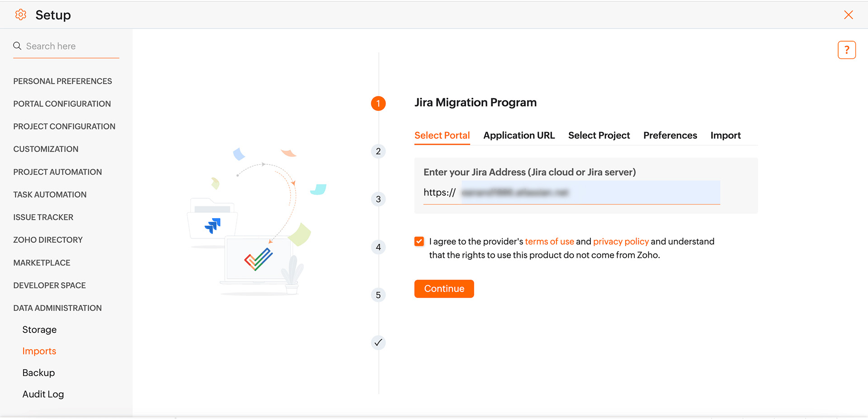This screenshot has height=419, width=868.
Task: Open the help question mark icon
Action: 846,50
